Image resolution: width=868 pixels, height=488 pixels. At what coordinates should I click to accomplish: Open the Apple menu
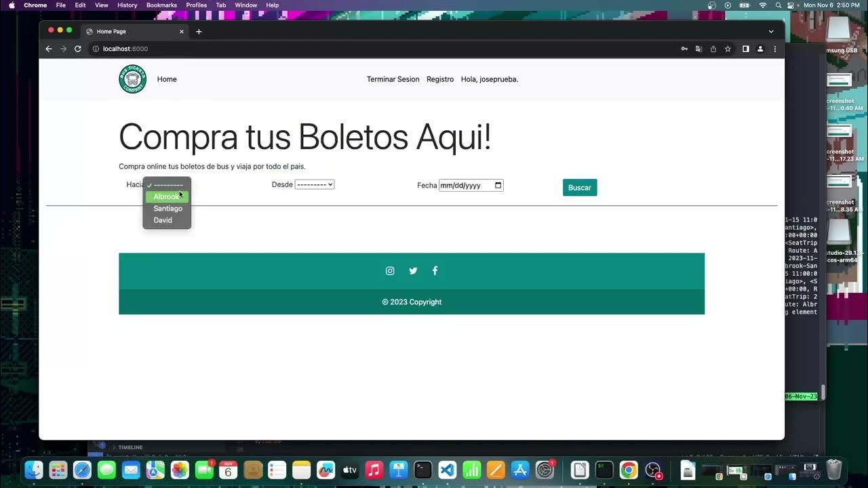pyautogui.click(x=12, y=5)
